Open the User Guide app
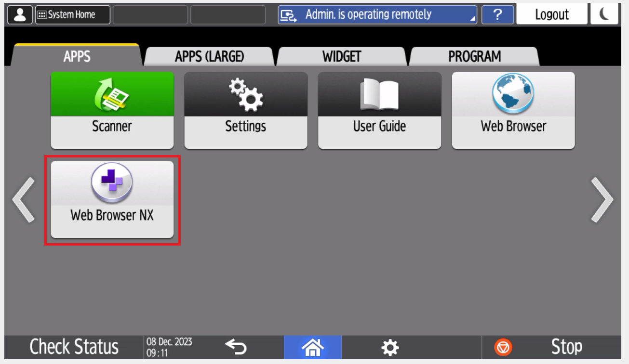This screenshot has width=629, height=364. click(379, 110)
